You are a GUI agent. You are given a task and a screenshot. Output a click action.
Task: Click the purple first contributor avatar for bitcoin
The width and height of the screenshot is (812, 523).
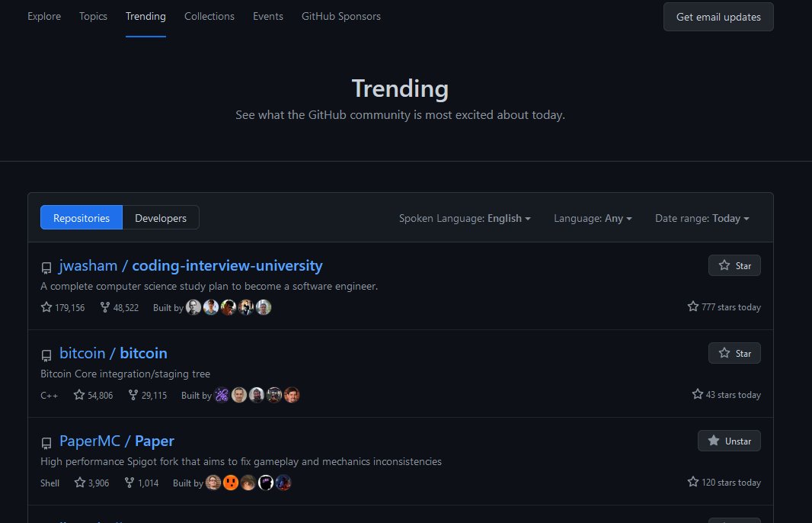[x=221, y=395]
